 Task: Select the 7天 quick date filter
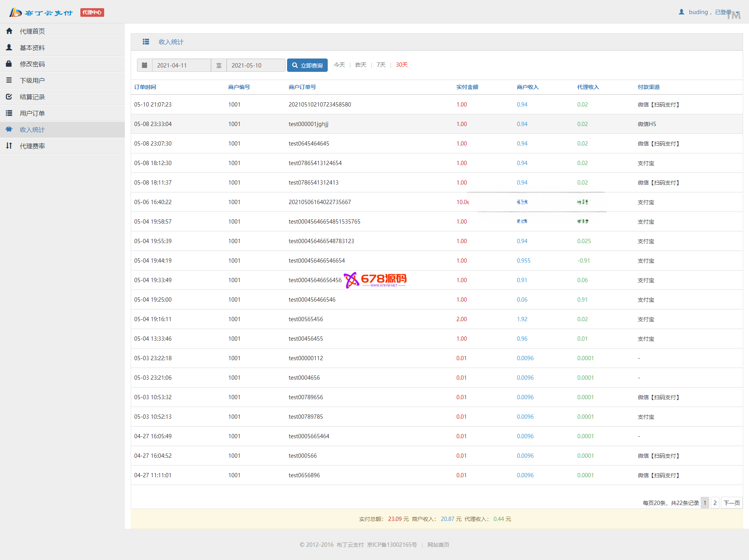[381, 65]
